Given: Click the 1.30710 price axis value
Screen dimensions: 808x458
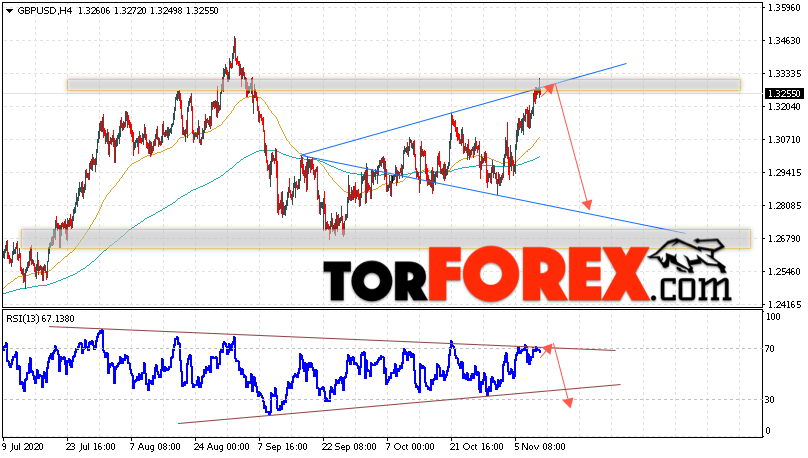Looking at the screenshot, I should (784, 140).
